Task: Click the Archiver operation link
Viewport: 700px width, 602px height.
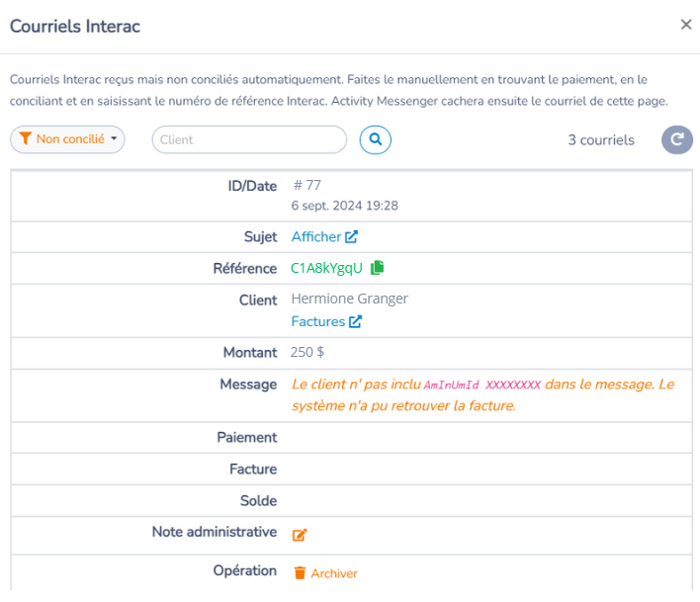Action: point(334,573)
